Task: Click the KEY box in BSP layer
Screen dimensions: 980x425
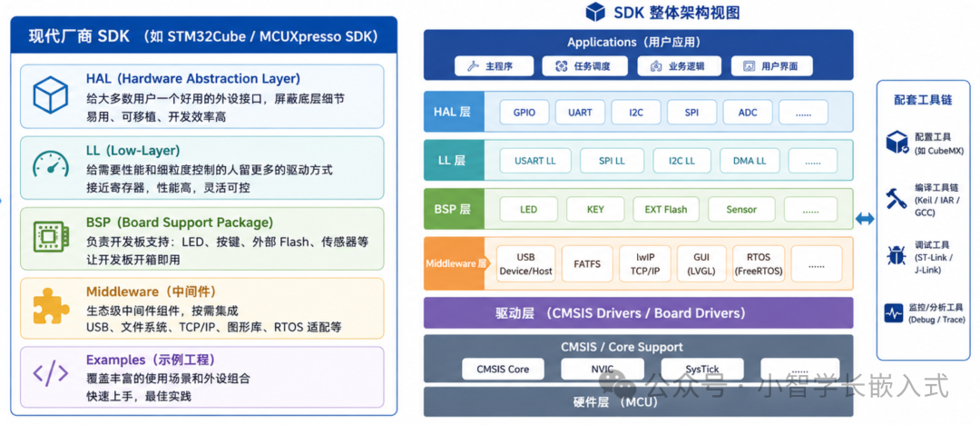Action: coord(595,209)
